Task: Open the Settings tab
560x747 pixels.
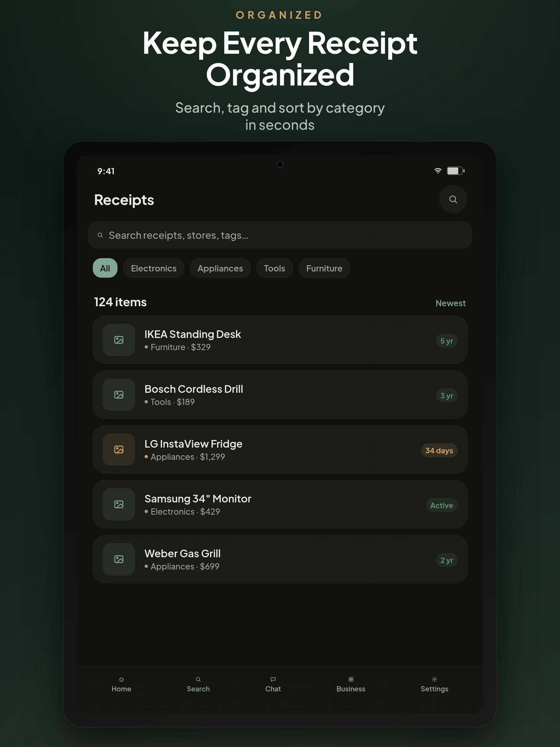Action: [435, 684]
